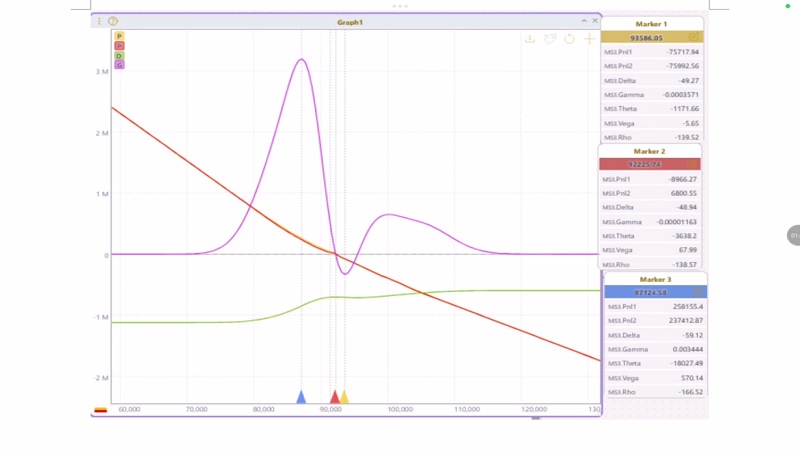800x450 pixels.
Task: Click the refresh graph icon
Action: 569,39
